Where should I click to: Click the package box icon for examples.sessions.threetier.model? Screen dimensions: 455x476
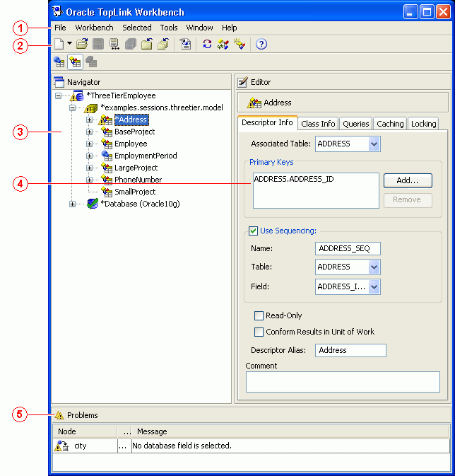(90, 108)
